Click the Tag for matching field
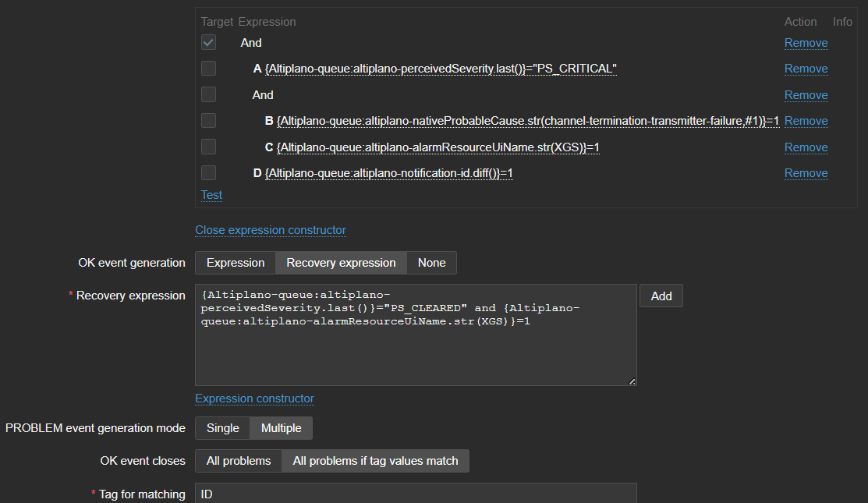The width and height of the screenshot is (868, 503). [415, 494]
